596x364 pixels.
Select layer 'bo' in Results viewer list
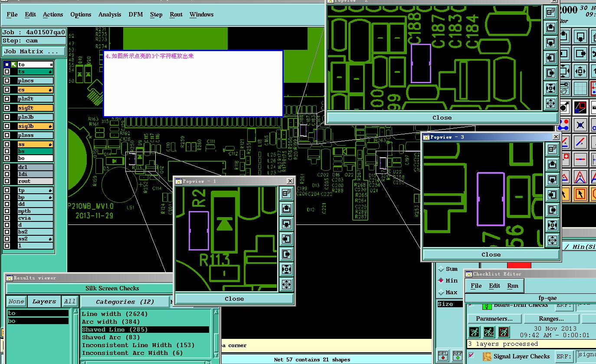click(38, 321)
